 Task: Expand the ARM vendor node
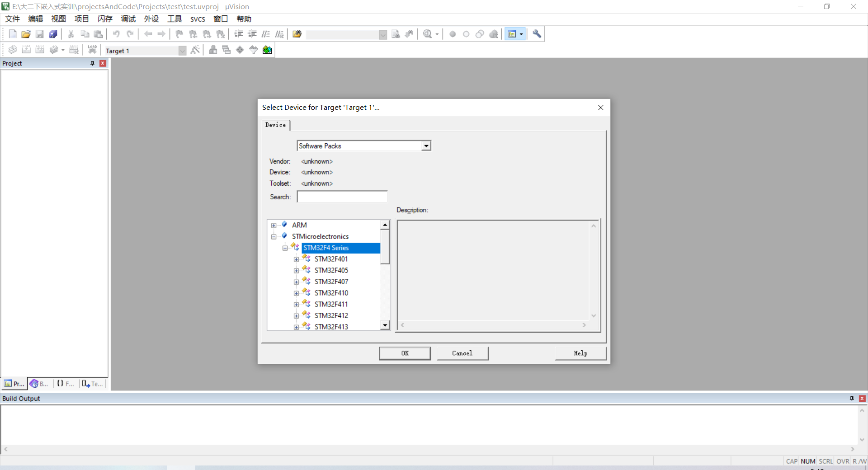(x=274, y=226)
